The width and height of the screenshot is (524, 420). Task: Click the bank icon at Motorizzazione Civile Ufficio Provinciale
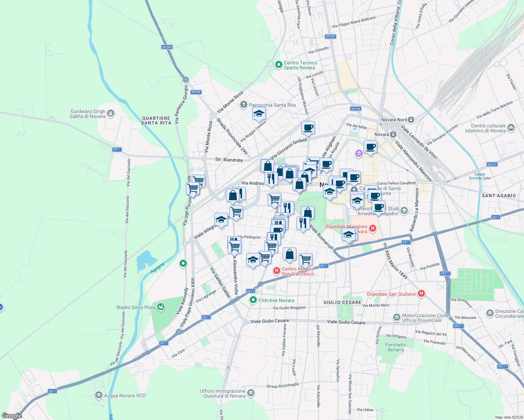(x=396, y=317)
